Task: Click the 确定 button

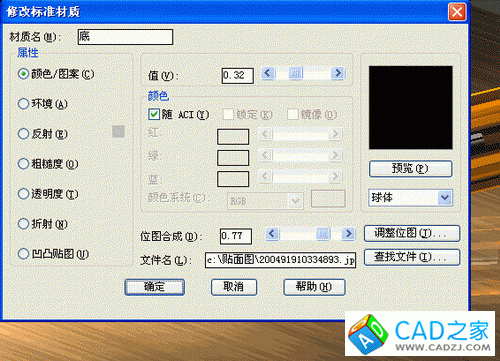Action: [154, 287]
